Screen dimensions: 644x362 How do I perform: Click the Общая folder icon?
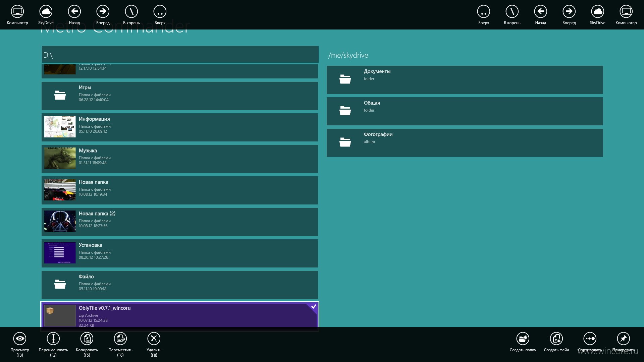[x=345, y=111]
